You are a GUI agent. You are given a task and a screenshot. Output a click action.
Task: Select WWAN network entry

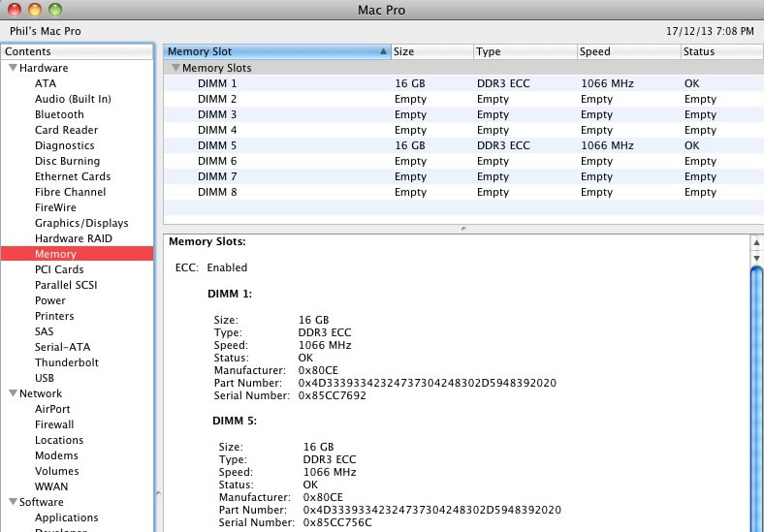[51, 486]
